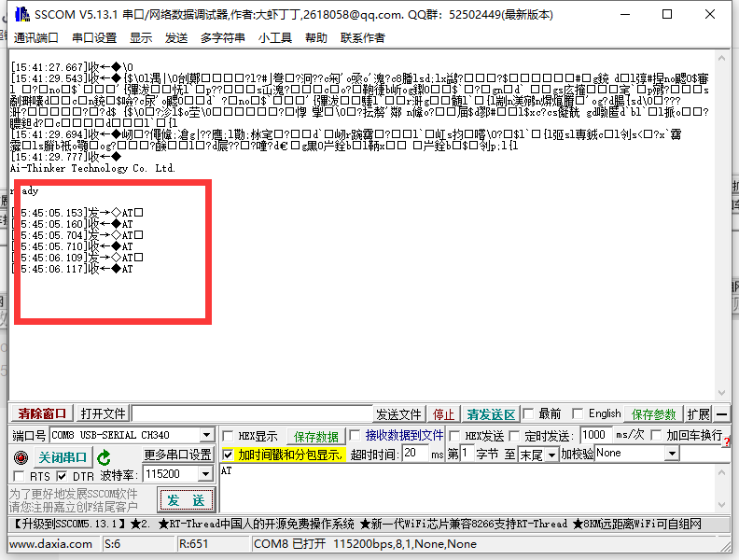739x560 pixels.
Task: Click the 1000 ms interval field
Action: 596,435
